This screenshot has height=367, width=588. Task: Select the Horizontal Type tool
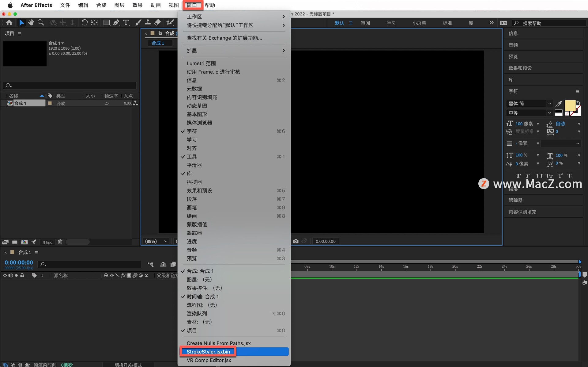tap(126, 23)
